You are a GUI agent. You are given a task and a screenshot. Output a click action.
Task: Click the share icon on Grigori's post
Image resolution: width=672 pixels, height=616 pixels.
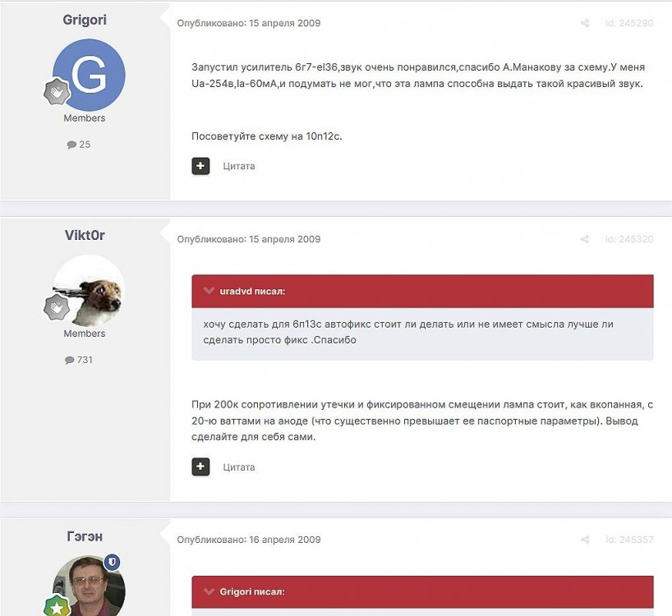point(585,23)
